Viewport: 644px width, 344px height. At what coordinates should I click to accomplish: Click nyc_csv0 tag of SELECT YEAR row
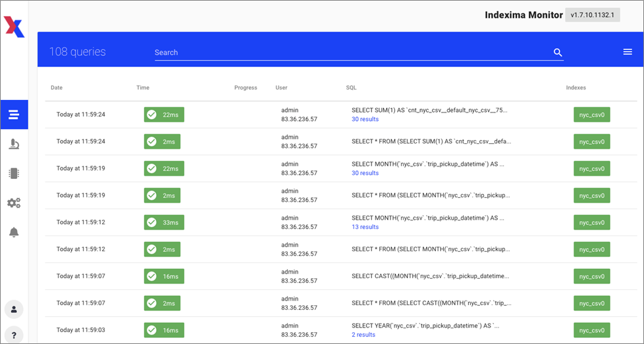point(592,330)
